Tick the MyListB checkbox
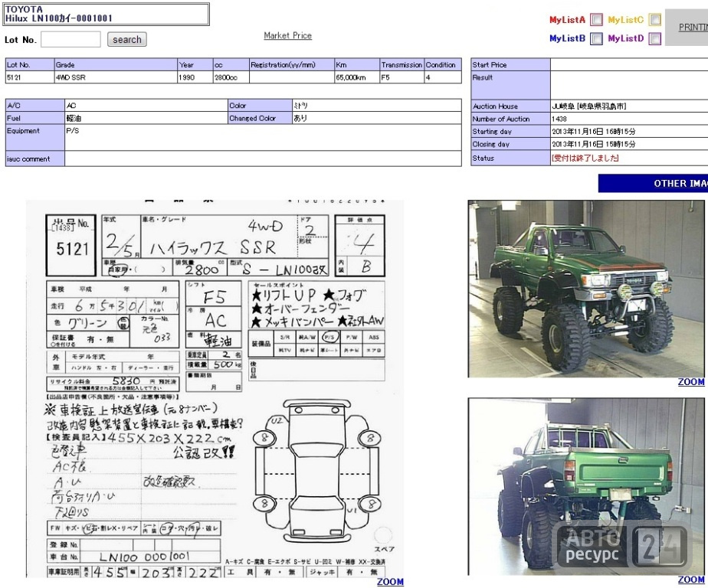The height and width of the screenshot is (588, 708). pyautogui.click(x=596, y=38)
